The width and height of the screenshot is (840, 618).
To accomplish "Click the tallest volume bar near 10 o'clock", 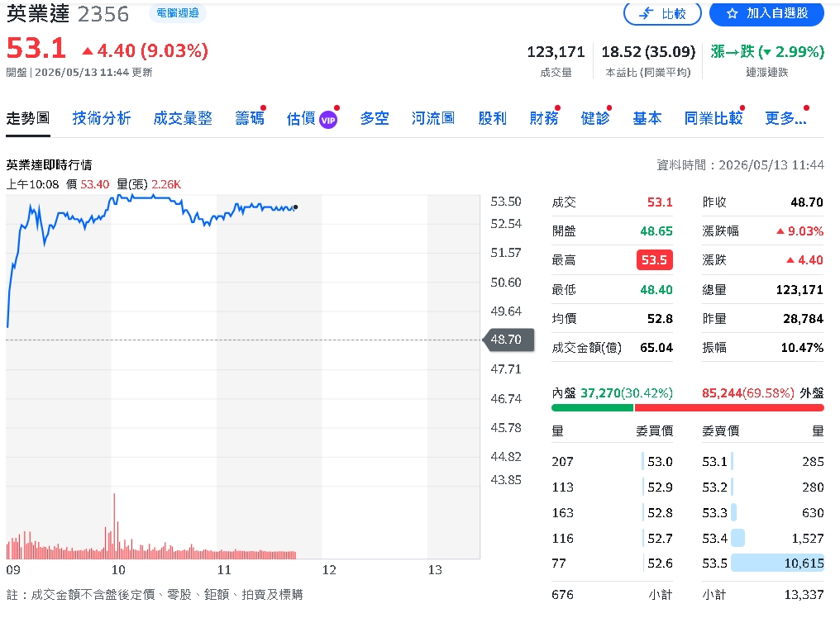I will pos(114,526).
